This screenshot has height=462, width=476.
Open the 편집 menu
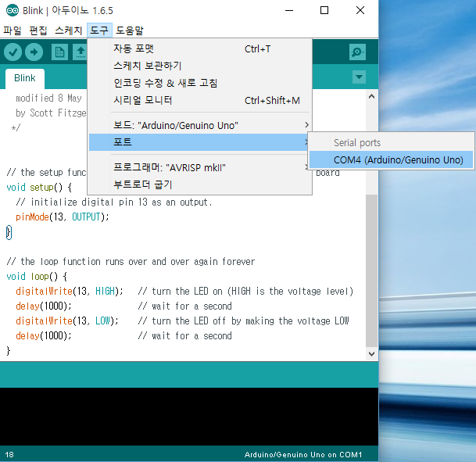pyautogui.click(x=38, y=30)
